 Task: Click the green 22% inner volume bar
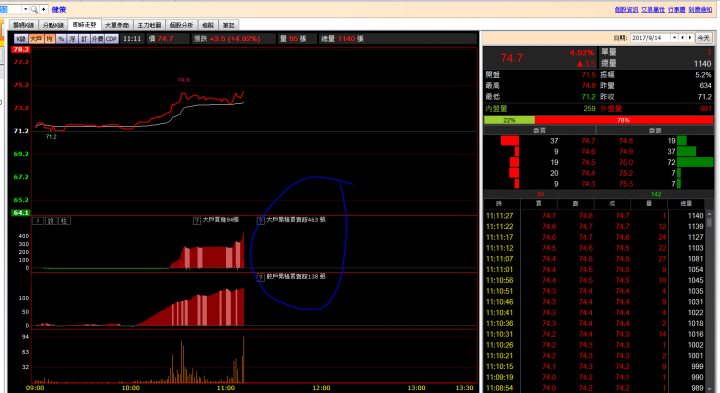(509, 120)
